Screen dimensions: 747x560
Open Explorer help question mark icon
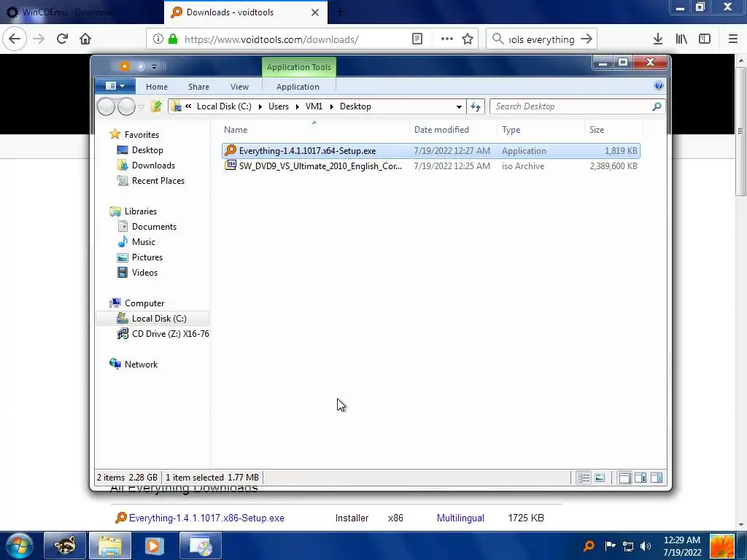(659, 86)
